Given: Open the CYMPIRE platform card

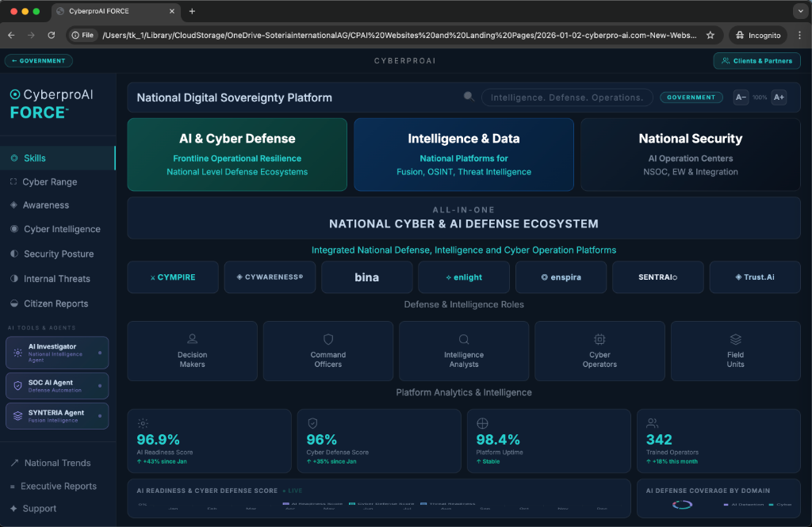Looking at the screenshot, I should 173,277.
